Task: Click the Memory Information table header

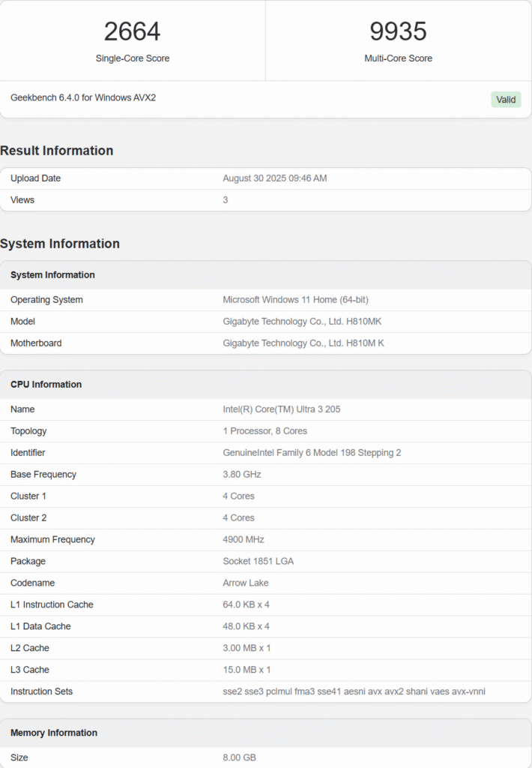Action: 54,733
